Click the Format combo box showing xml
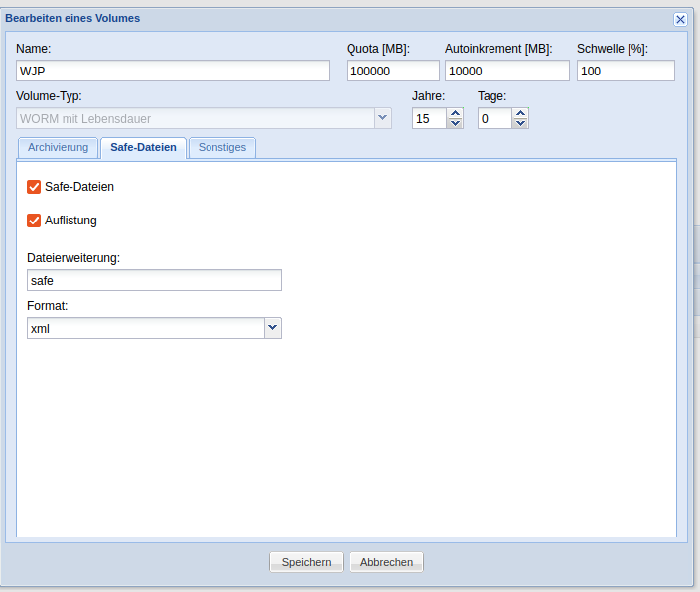 tap(145, 328)
